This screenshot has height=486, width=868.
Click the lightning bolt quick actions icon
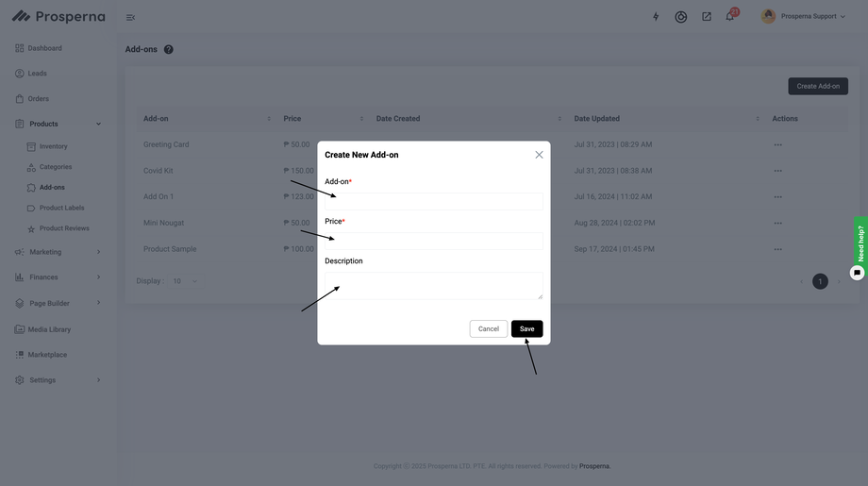pyautogui.click(x=656, y=17)
